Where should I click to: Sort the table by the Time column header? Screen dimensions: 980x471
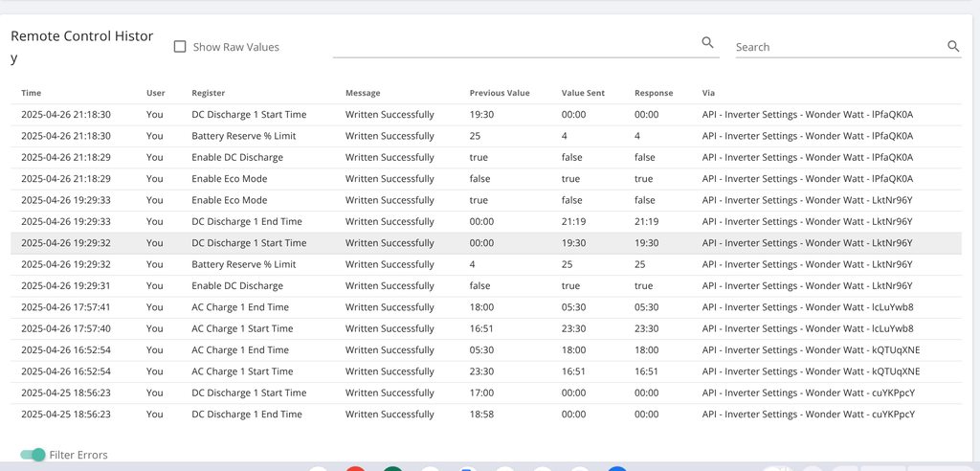(x=32, y=93)
